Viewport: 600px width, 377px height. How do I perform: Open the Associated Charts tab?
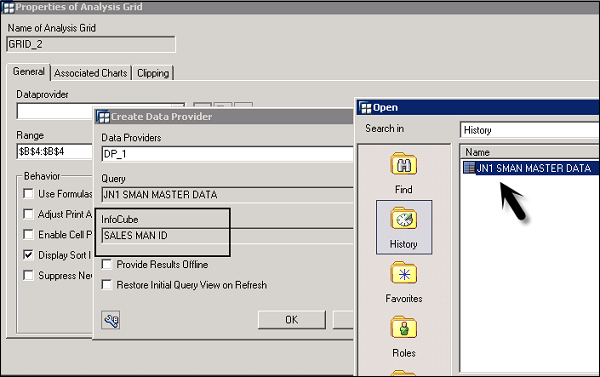point(91,73)
